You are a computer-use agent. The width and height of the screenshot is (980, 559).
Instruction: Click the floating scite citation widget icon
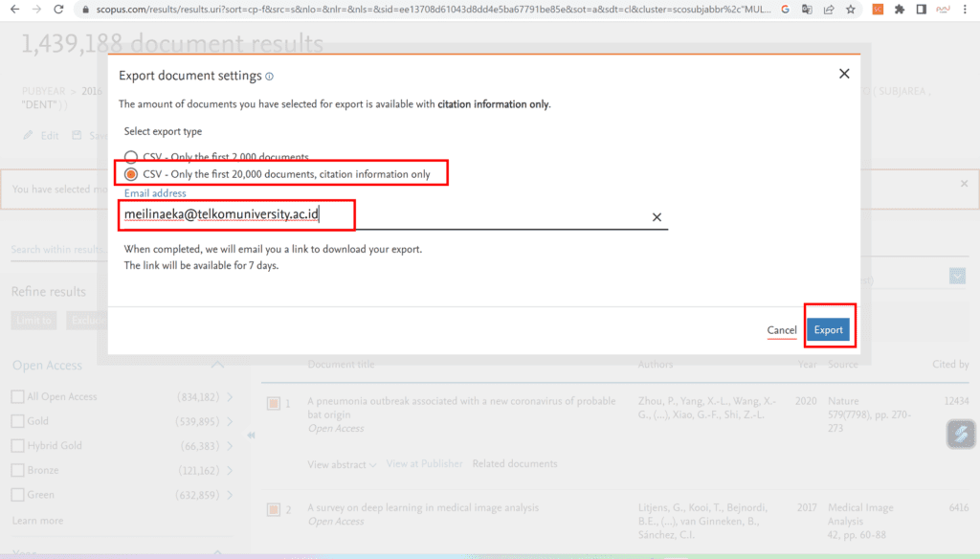click(960, 435)
